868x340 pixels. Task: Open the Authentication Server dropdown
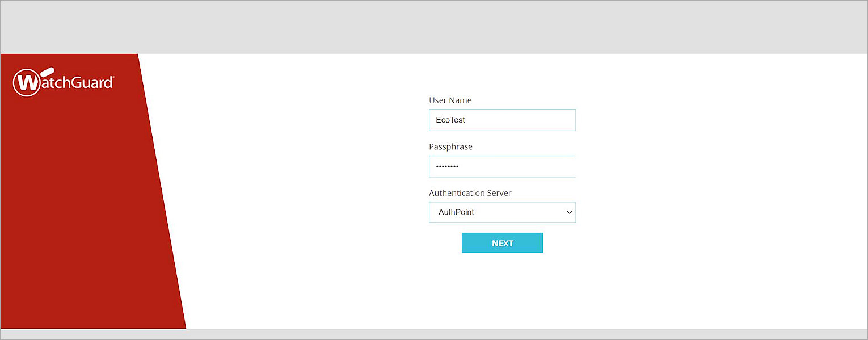pyautogui.click(x=502, y=212)
